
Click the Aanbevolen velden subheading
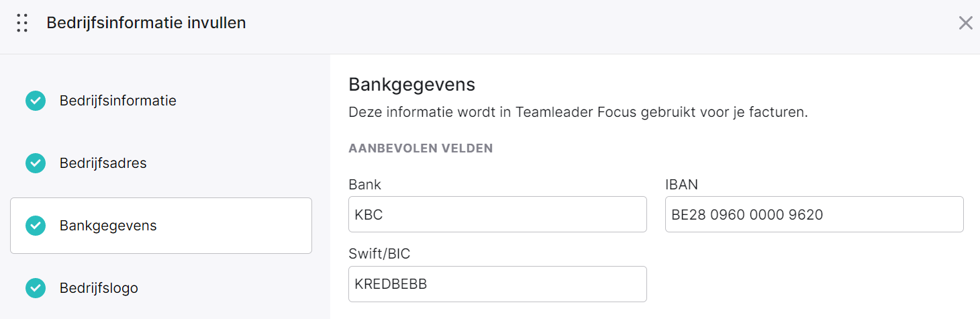[421, 148]
